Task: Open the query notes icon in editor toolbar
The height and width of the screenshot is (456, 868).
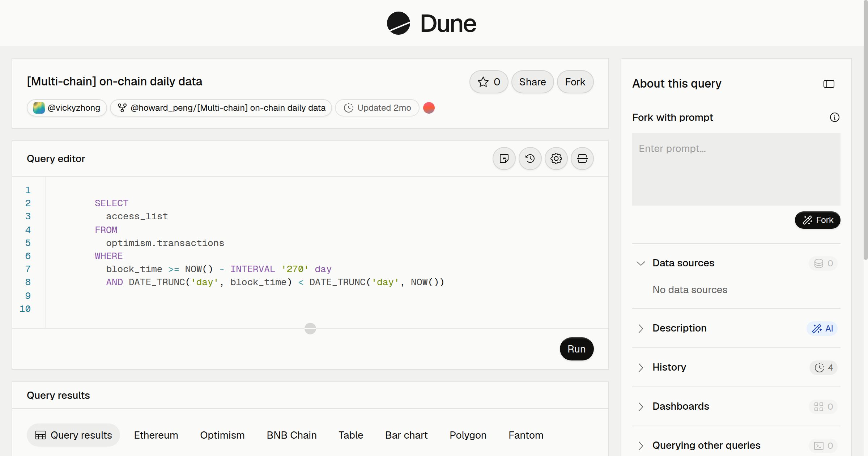Action: [x=504, y=159]
